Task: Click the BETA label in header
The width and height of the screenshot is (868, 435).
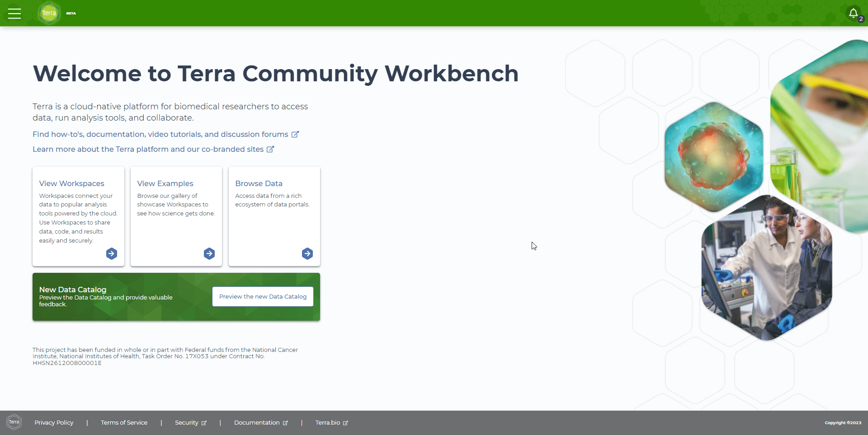Action: [x=71, y=14]
